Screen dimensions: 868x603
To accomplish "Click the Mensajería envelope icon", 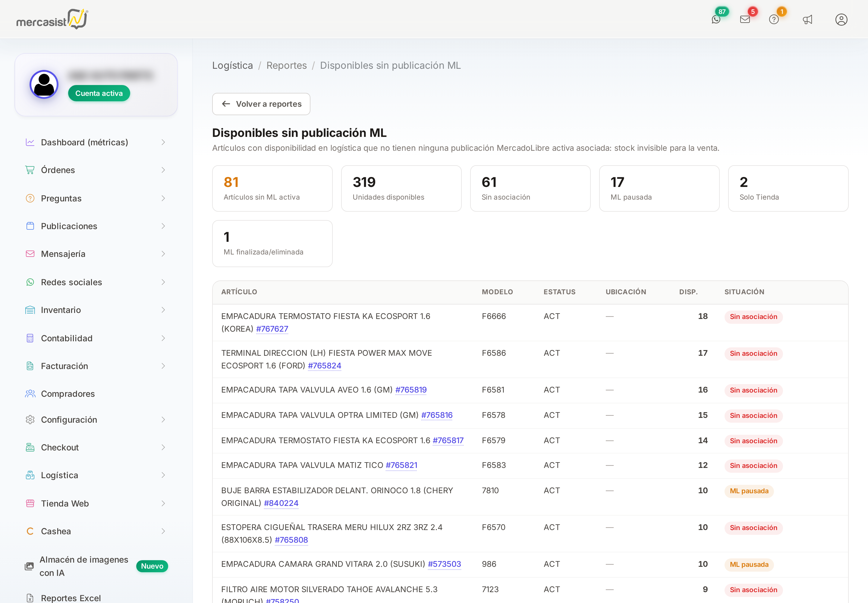I will [x=30, y=254].
